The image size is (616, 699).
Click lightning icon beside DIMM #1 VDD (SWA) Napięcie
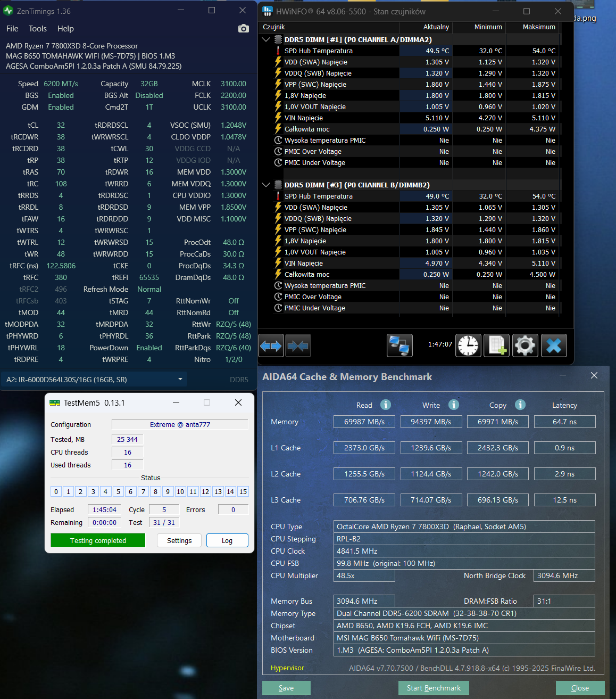pos(278,62)
